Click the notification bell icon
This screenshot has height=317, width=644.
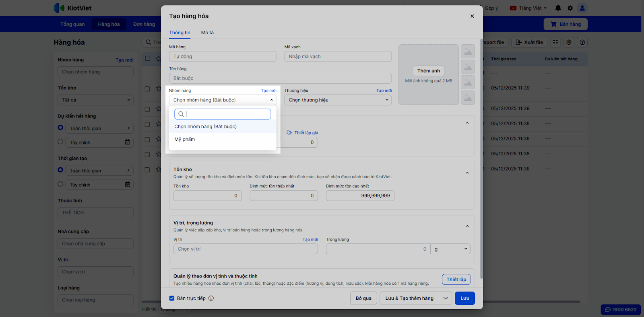coord(558,8)
